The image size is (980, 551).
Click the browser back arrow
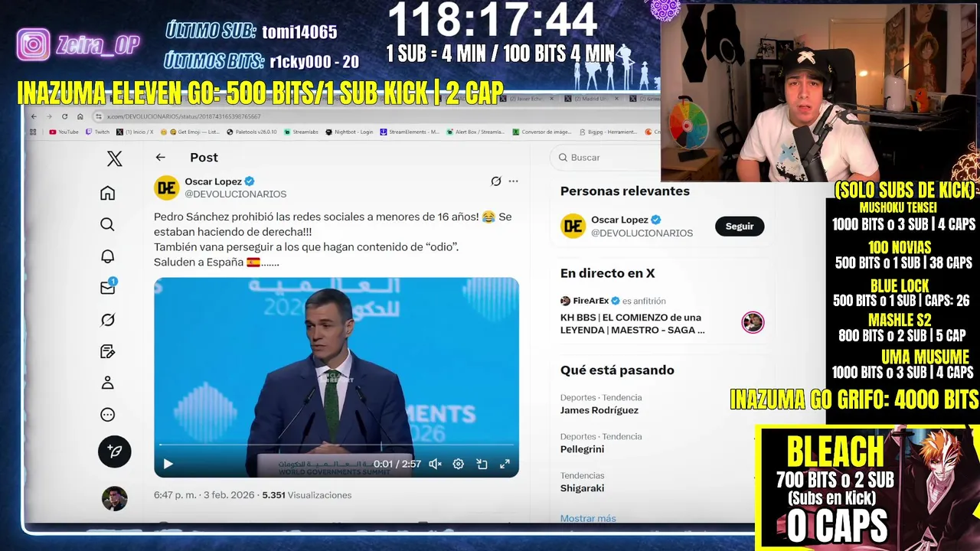[x=34, y=116]
